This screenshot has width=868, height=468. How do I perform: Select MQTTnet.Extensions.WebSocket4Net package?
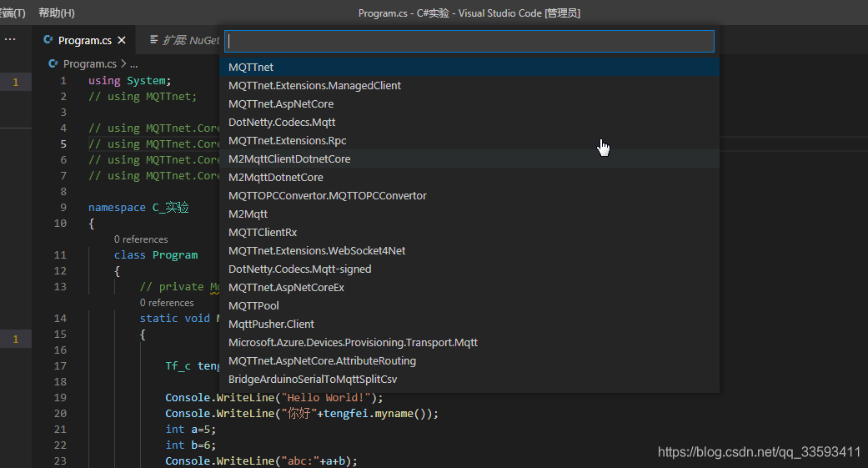[469, 250]
